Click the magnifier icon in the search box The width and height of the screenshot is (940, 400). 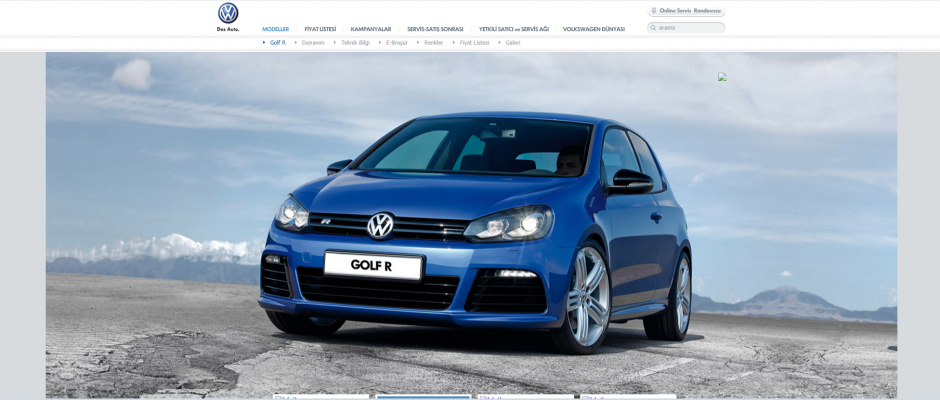tap(653, 28)
